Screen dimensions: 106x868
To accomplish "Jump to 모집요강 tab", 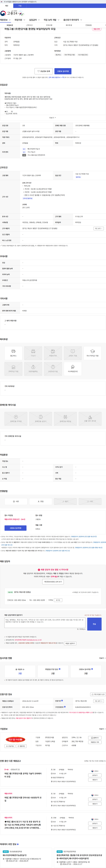I will pos(10,25).
